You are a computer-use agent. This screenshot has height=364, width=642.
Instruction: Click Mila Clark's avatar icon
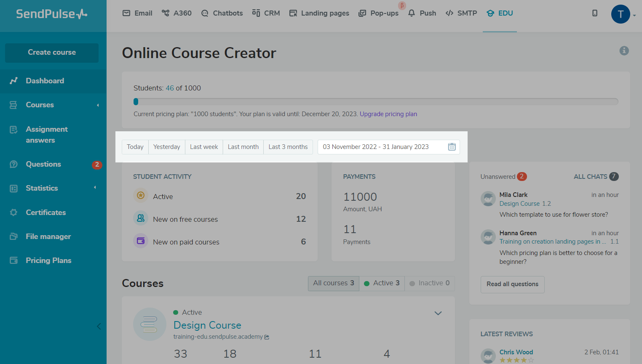[488, 199]
